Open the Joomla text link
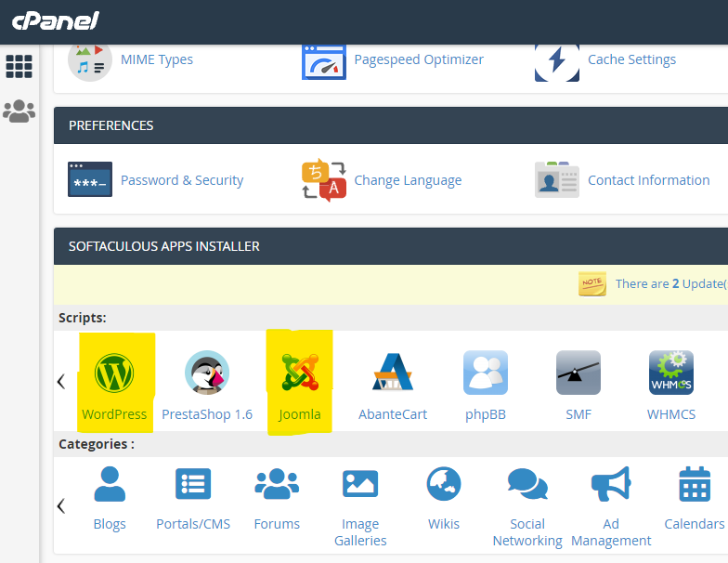Viewport: 728px width, 563px height. click(300, 414)
